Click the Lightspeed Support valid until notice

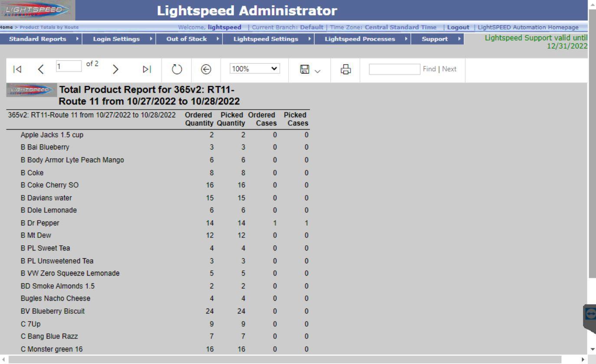pyautogui.click(x=536, y=42)
